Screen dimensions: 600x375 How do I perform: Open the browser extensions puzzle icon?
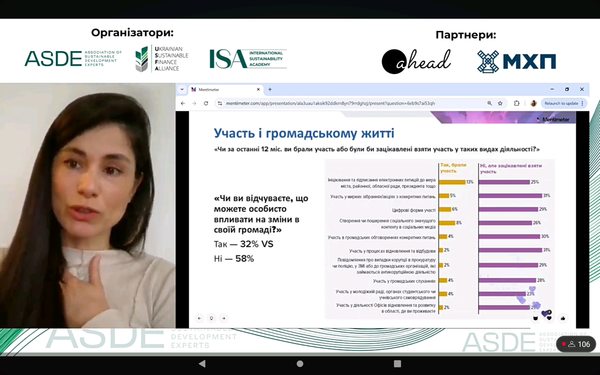click(516, 103)
